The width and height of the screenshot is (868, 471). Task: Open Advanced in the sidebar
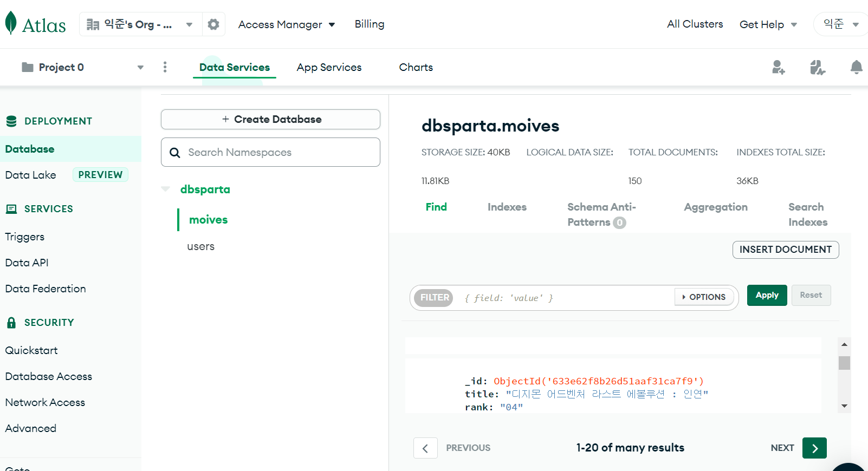click(31, 428)
